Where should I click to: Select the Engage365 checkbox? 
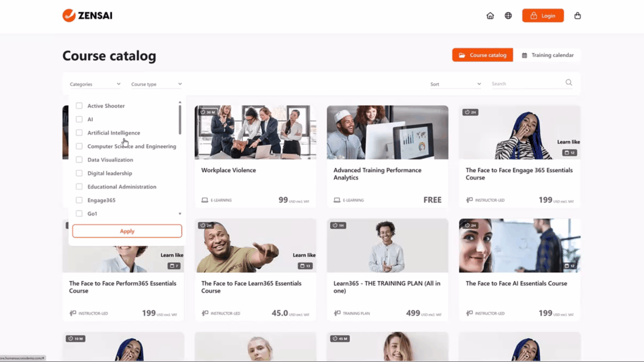click(x=79, y=200)
